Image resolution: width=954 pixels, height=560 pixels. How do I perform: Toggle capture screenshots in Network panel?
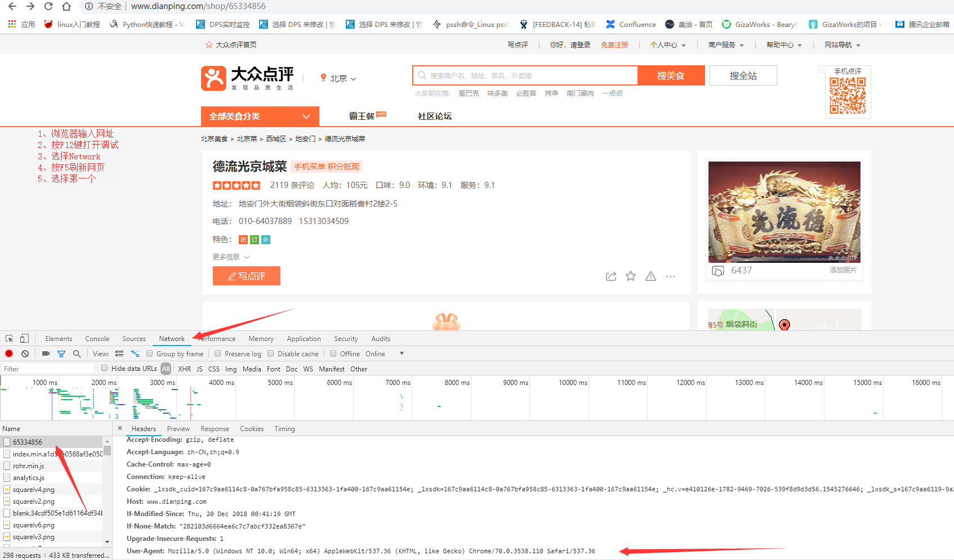point(46,353)
